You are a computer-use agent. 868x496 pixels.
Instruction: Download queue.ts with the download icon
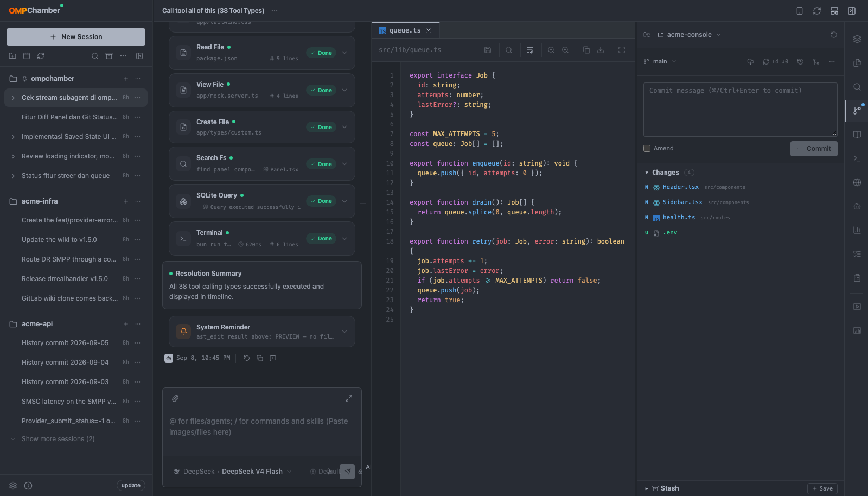[601, 50]
